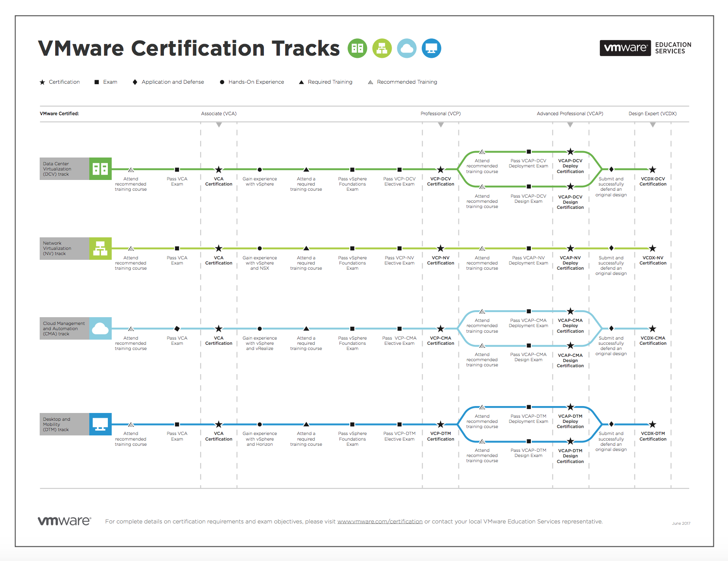Click the 'VCAP-DCV Design Certification' text
This screenshot has height=561, width=728.
point(570,202)
